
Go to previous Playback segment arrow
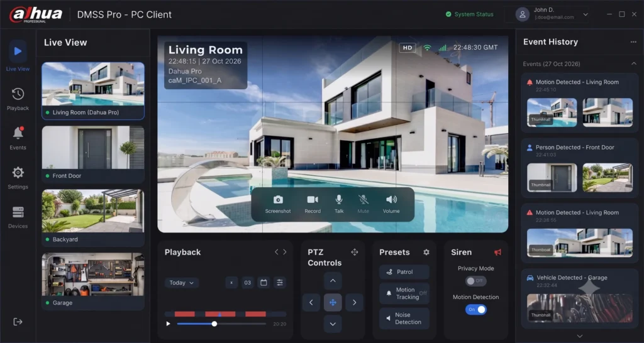point(277,252)
